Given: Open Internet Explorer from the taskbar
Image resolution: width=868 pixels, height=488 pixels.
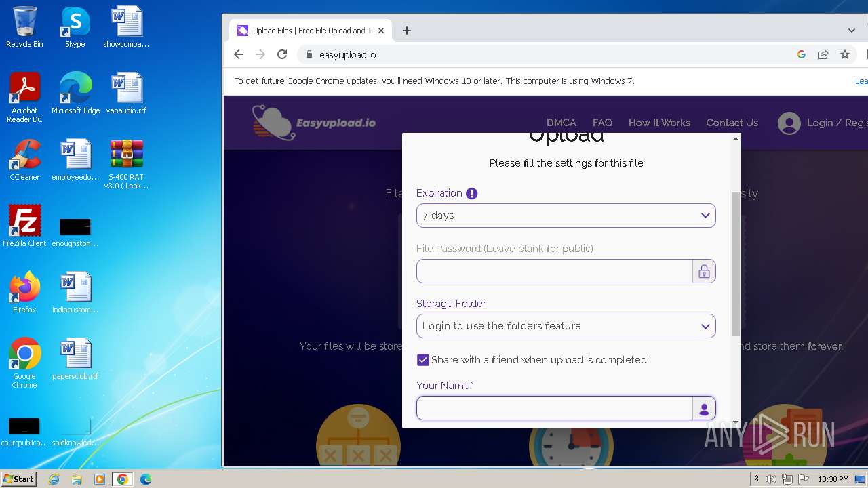Looking at the screenshot, I should [54, 479].
